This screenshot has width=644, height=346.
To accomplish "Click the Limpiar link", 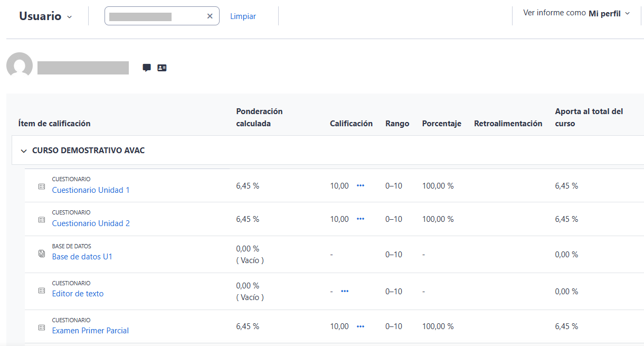I will 243,16.
